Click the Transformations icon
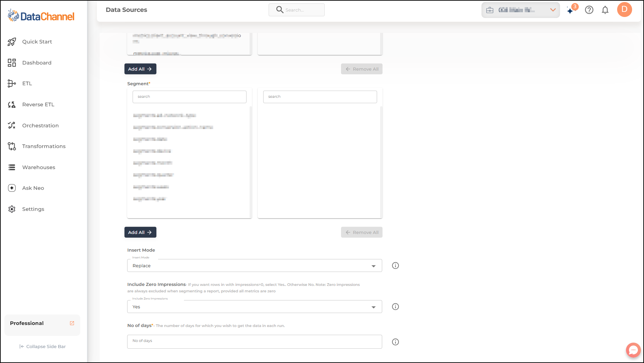Viewport: 644px width, 363px height. (x=12, y=146)
